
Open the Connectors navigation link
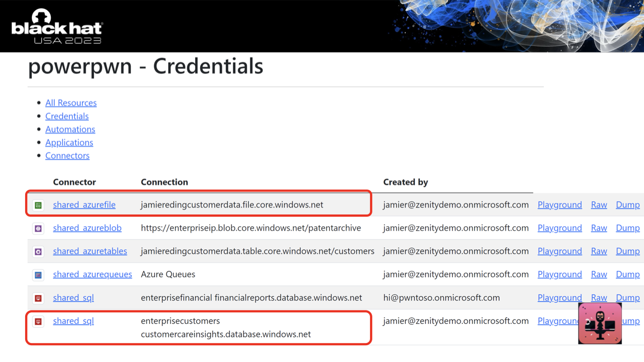pyautogui.click(x=67, y=155)
